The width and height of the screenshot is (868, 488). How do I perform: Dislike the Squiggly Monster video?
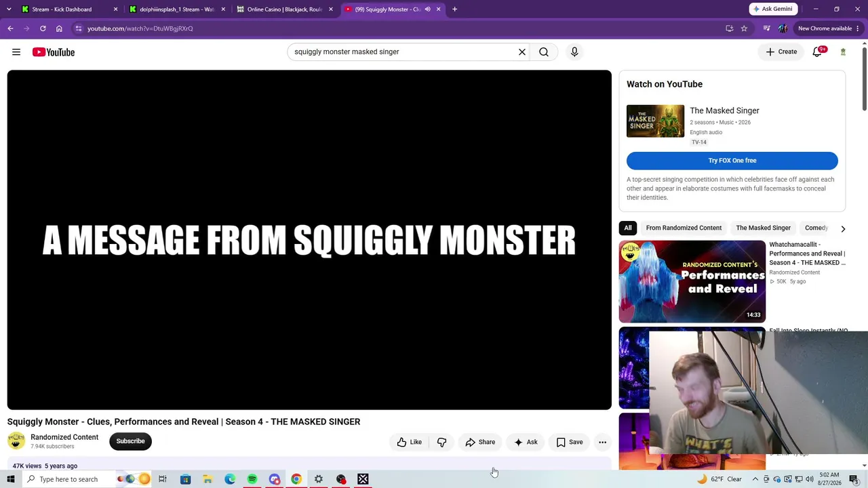point(441,442)
